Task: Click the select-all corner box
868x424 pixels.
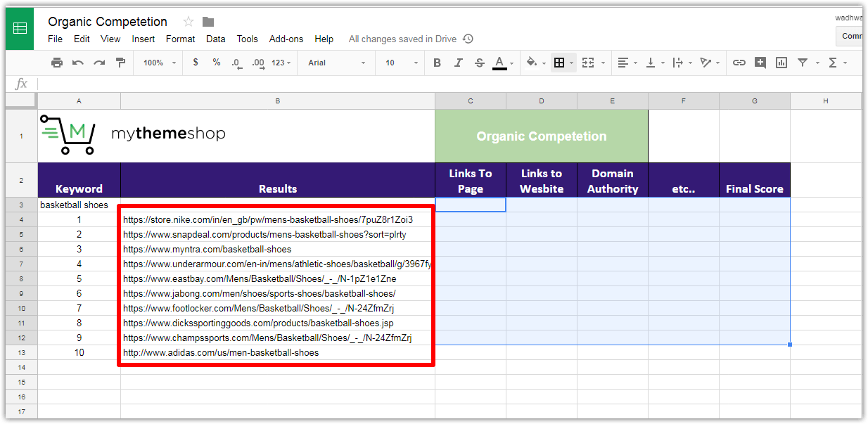Action: point(22,101)
